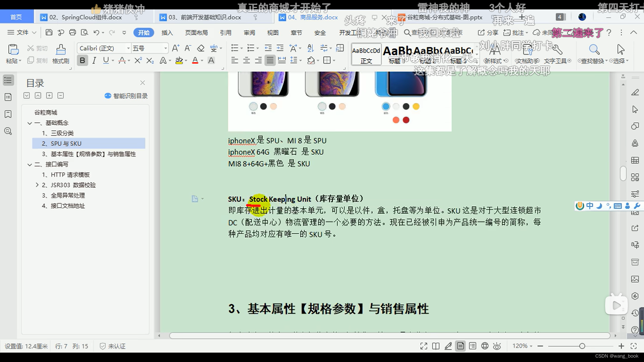Click the Clear formatting eraser icon
Image resolution: width=644 pixels, height=362 pixels.
click(x=201, y=48)
